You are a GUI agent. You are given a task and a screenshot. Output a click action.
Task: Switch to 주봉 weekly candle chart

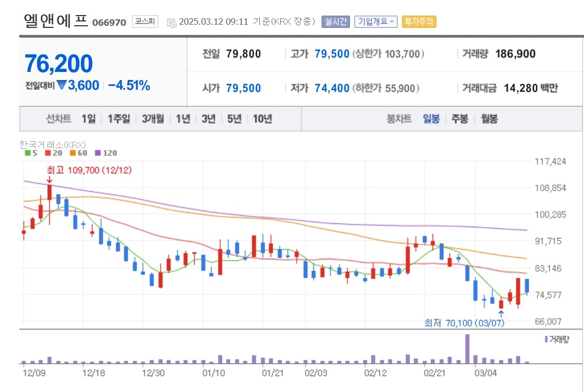459,119
